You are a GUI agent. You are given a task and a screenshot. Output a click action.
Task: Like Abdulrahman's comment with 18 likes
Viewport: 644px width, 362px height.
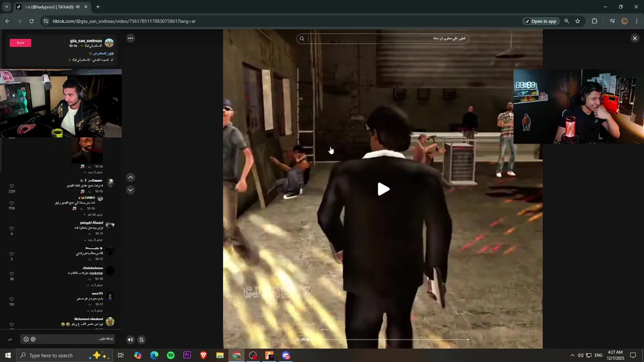(x=12, y=274)
